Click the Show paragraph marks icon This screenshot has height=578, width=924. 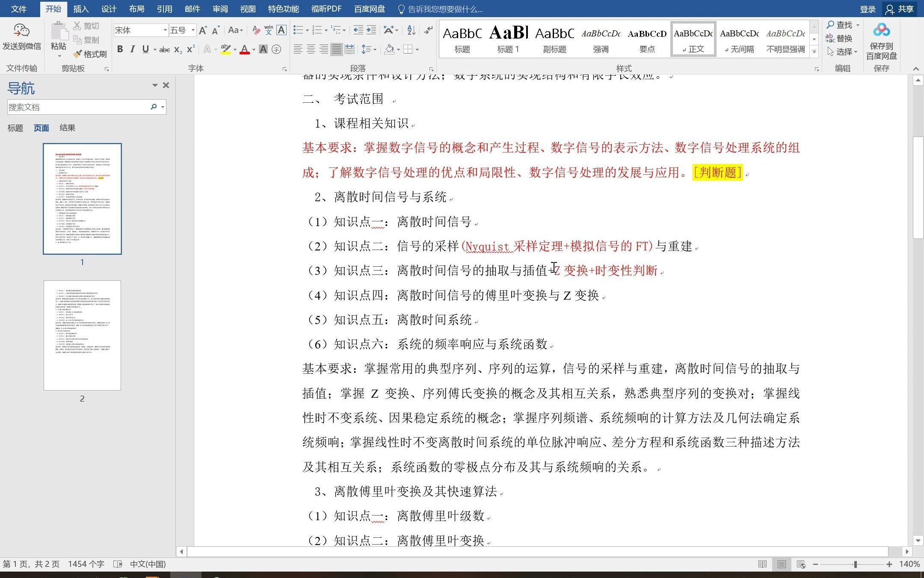tap(428, 30)
